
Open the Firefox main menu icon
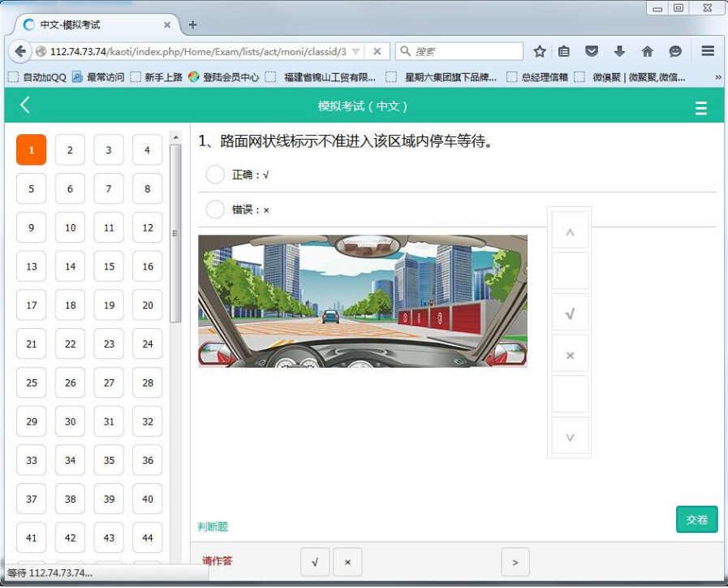pyautogui.click(x=708, y=50)
